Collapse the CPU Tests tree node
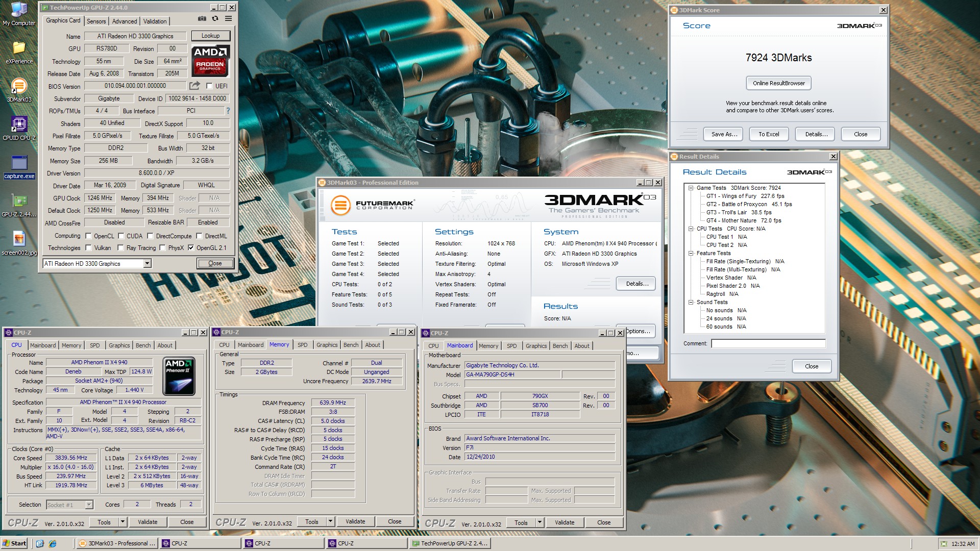Image resolution: width=980 pixels, height=551 pixels. pyautogui.click(x=691, y=229)
